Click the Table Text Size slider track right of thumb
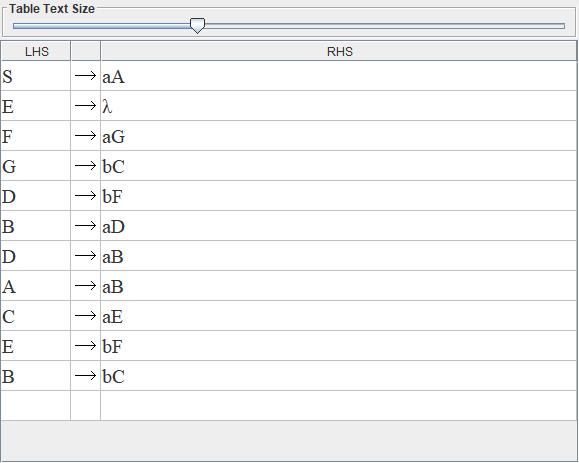The image size is (579, 463). pos(384,26)
